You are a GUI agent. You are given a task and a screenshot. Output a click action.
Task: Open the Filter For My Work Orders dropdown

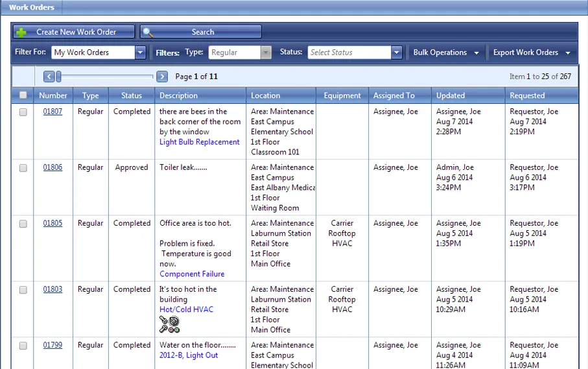140,53
